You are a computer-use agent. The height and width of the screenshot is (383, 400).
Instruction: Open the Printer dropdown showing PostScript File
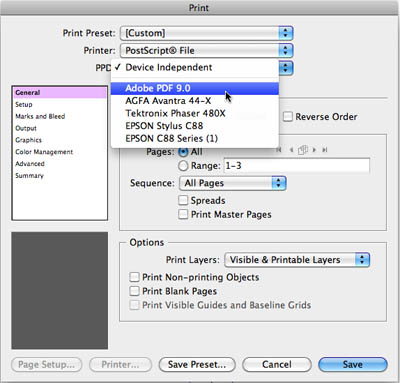pos(207,50)
